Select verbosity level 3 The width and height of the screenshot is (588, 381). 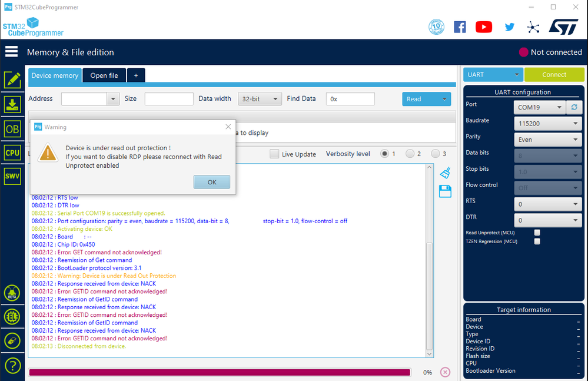pyautogui.click(x=435, y=153)
